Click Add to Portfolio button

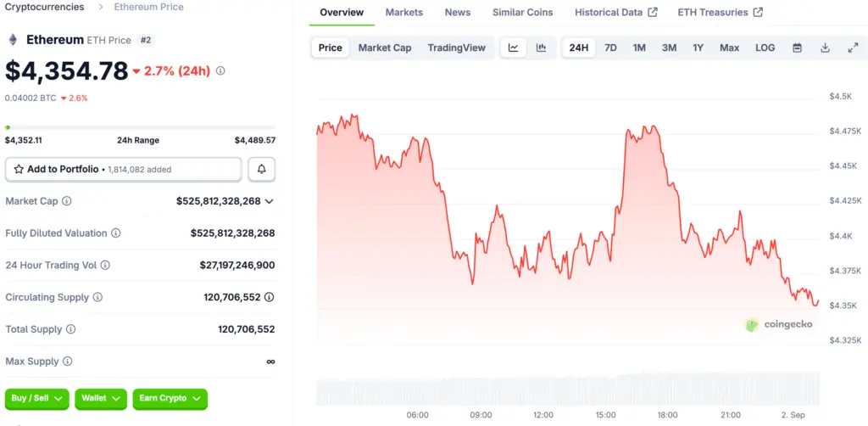[124, 170]
